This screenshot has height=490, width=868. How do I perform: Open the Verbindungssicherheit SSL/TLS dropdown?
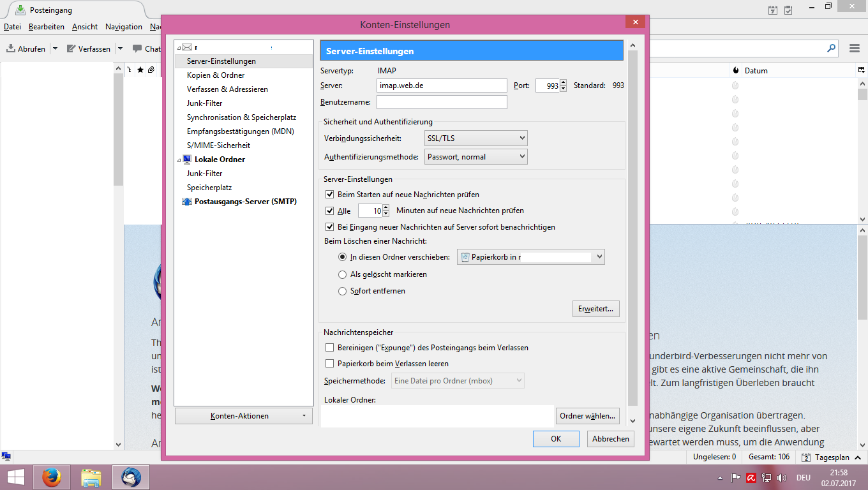pos(476,138)
